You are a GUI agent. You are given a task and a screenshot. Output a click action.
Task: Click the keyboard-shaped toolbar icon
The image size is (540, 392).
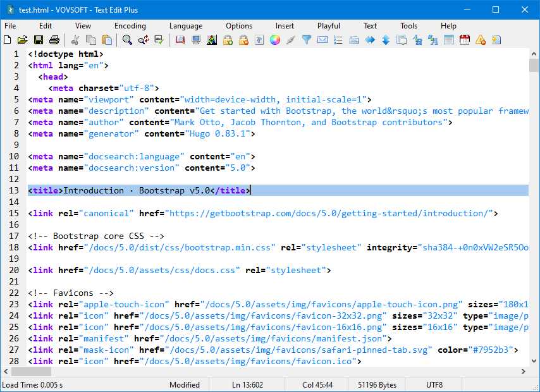(x=354, y=40)
